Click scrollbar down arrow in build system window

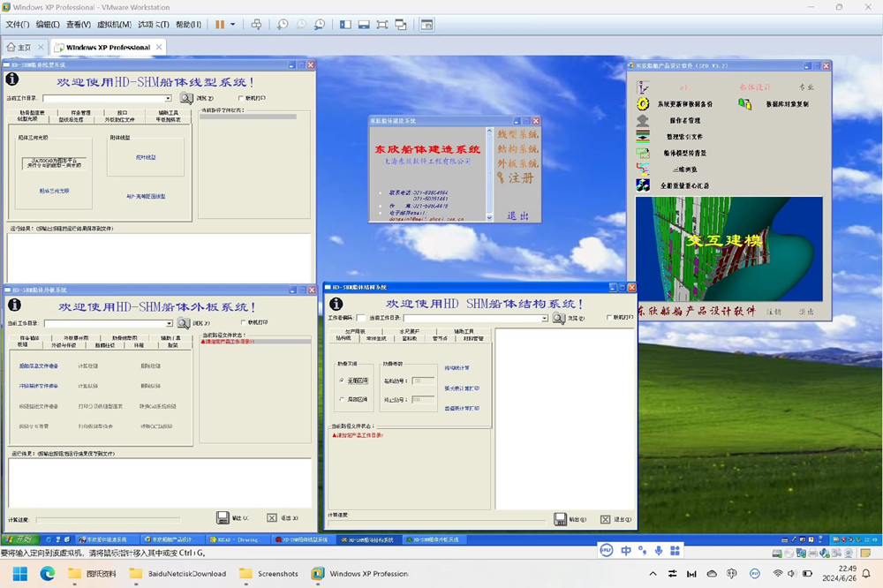(x=489, y=217)
